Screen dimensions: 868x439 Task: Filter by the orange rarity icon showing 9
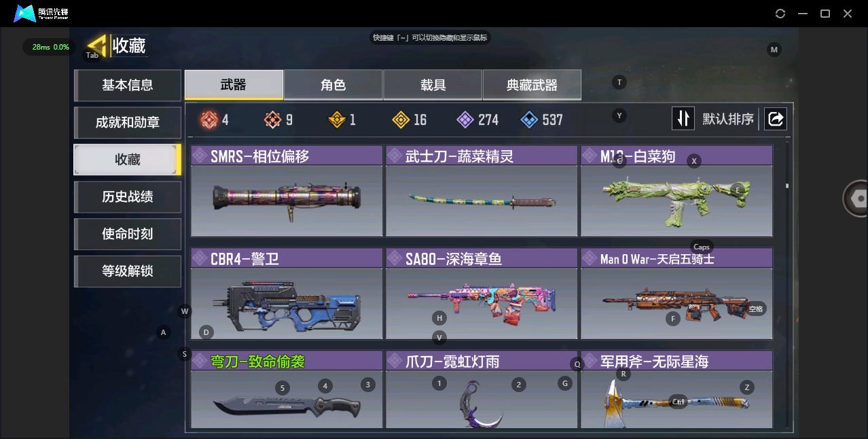point(272,120)
